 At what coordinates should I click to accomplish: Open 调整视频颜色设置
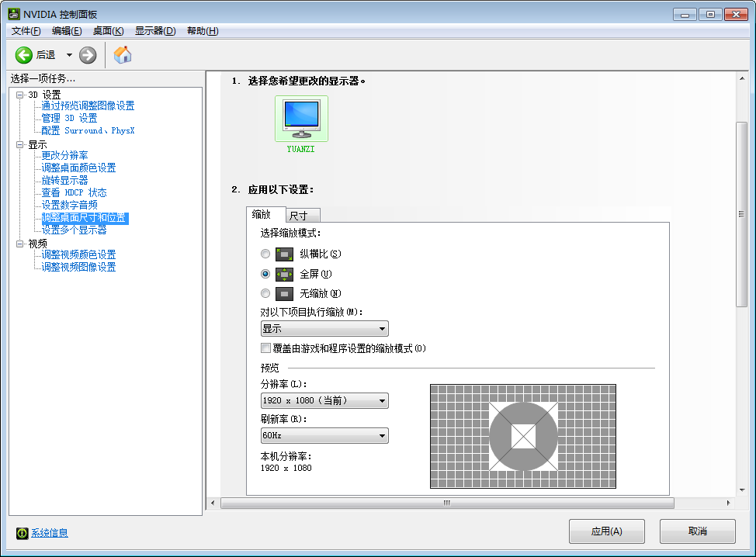[78, 254]
